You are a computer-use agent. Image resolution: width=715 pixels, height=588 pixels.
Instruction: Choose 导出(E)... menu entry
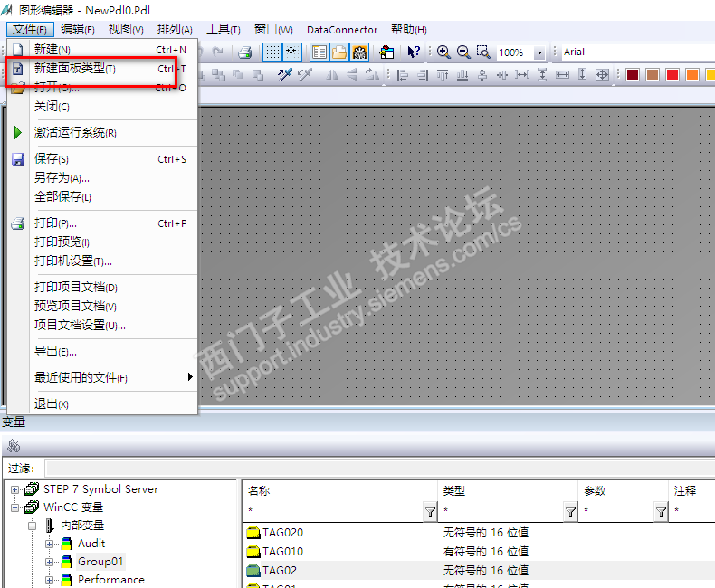[103, 351]
